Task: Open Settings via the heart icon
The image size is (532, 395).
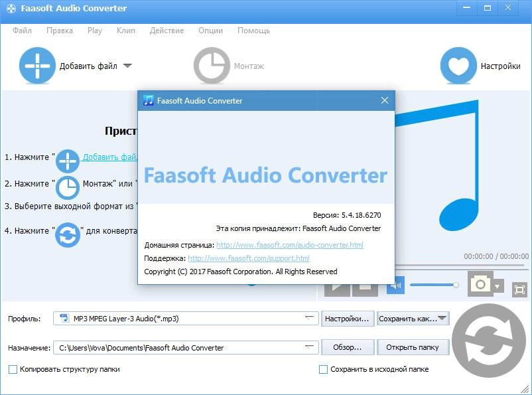Action: click(458, 66)
